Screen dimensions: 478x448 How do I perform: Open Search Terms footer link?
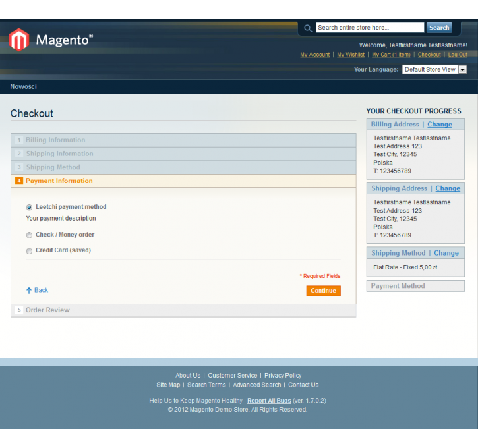(206, 385)
